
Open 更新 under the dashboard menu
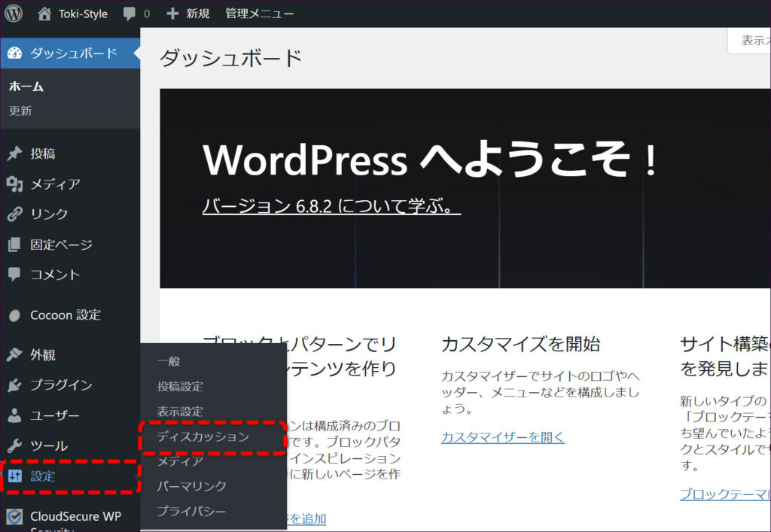coord(20,111)
